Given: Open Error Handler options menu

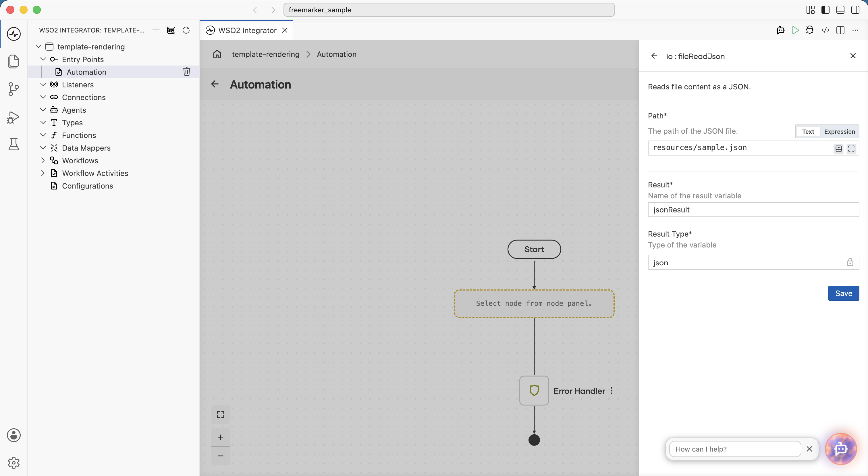Looking at the screenshot, I should click(612, 390).
